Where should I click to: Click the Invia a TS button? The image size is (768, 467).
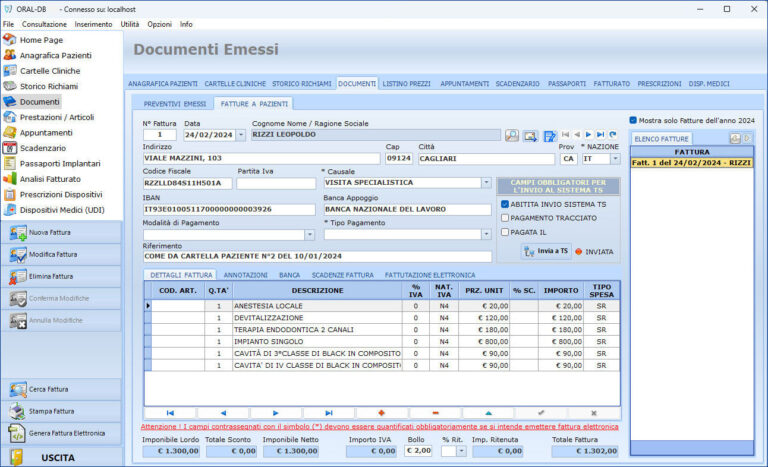tap(546, 251)
